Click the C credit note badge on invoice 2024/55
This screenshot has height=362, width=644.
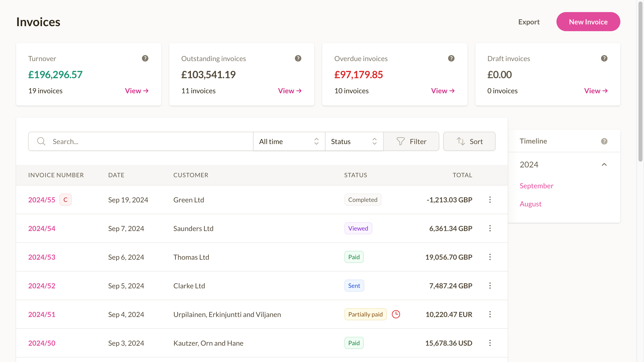(x=65, y=199)
